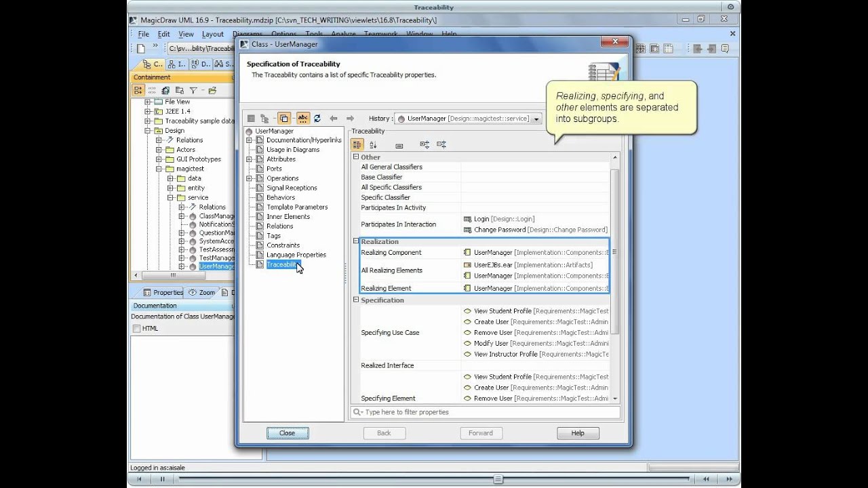The width and height of the screenshot is (868, 488).
Task: Collapse the Specification group
Action: tap(355, 300)
